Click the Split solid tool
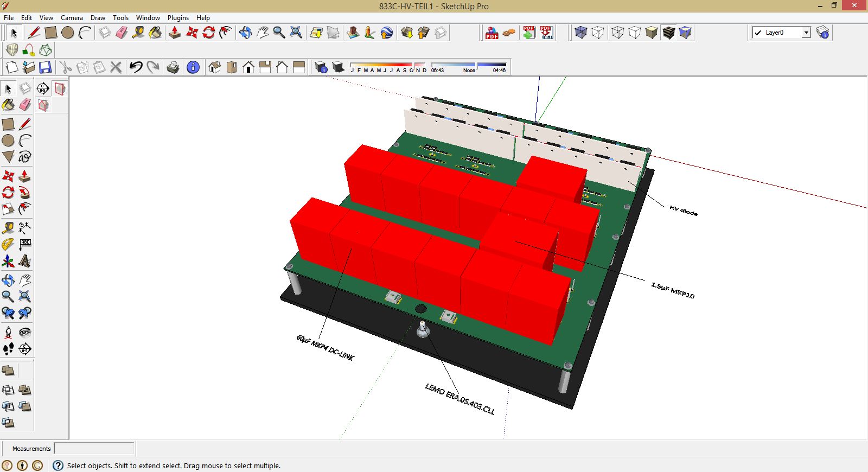Screen dimensions: 868x472 [8, 423]
